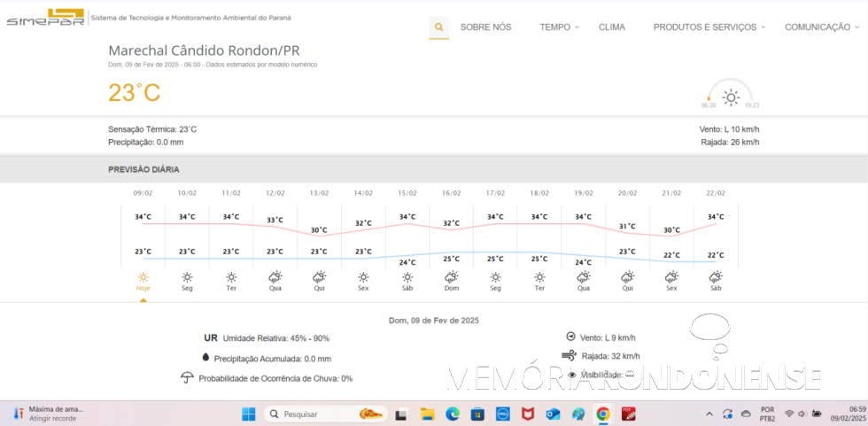The height and width of the screenshot is (426, 868).
Task: Select the rainy Dom 16/02 forecast icon
Action: (451, 277)
